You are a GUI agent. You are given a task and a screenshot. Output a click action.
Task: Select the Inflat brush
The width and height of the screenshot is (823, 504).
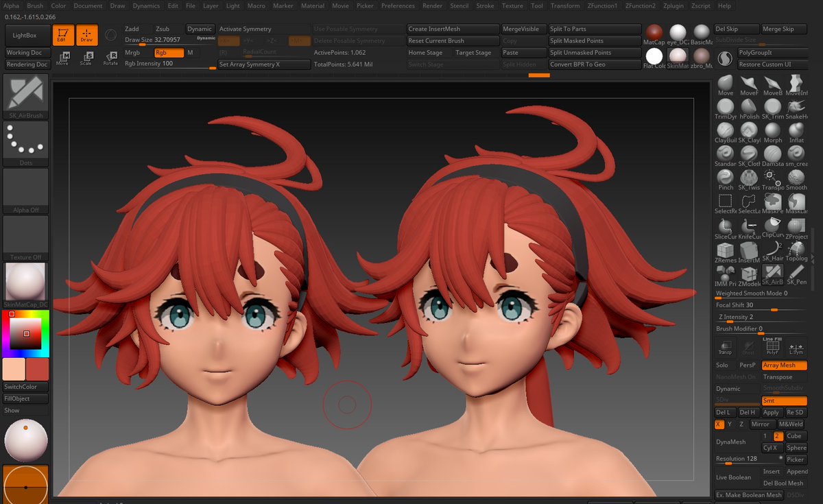click(796, 132)
